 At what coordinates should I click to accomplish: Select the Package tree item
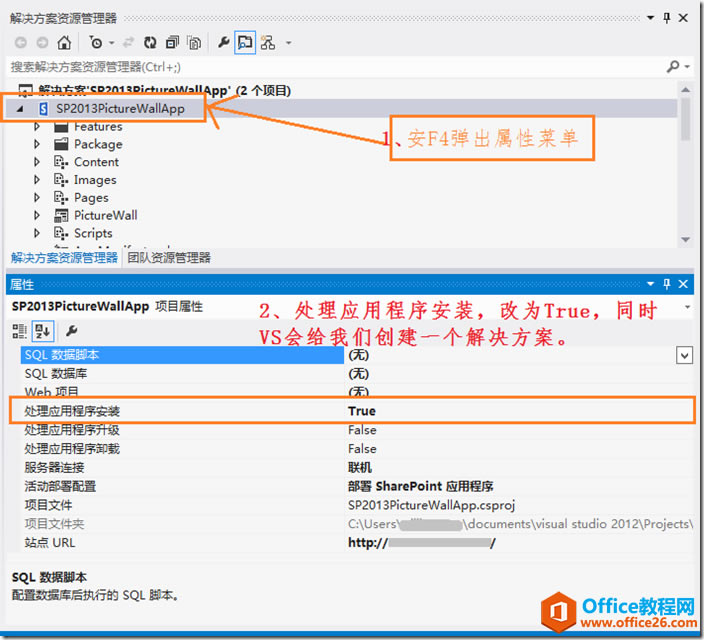coord(98,144)
